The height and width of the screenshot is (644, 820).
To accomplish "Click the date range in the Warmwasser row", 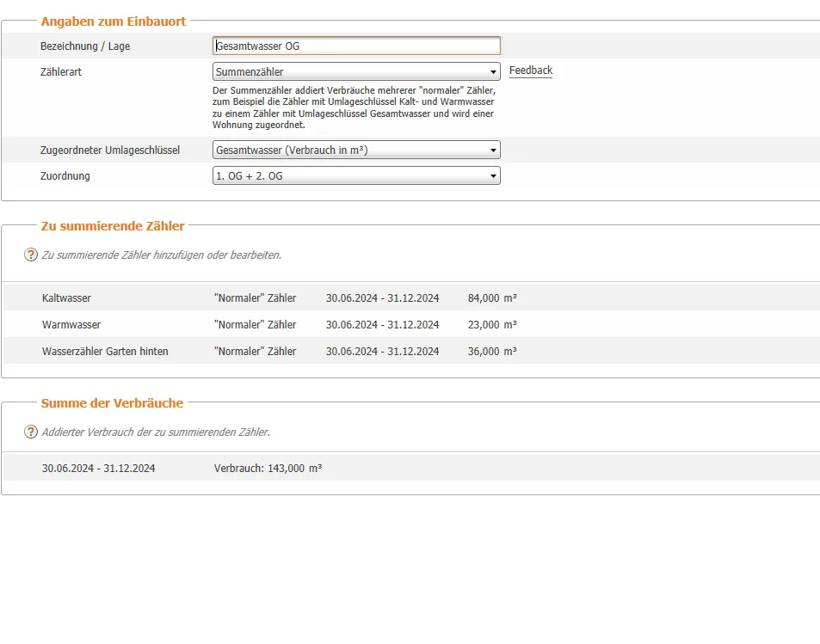I will point(382,325).
